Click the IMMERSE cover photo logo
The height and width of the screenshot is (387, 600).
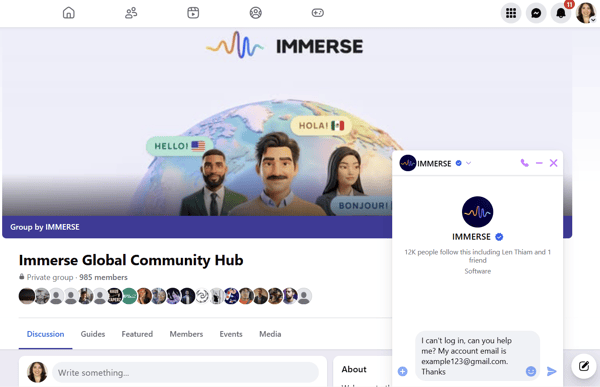point(285,45)
